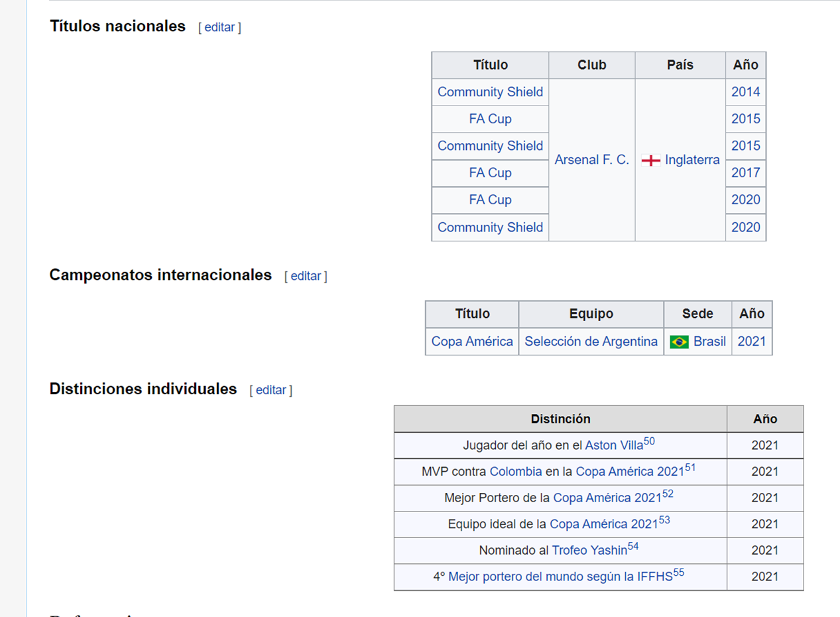The height and width of the screenshot is (617, 840).
Task: Open Copa América 2021 link in Mejor Portero row
Action: pos(607,498)
